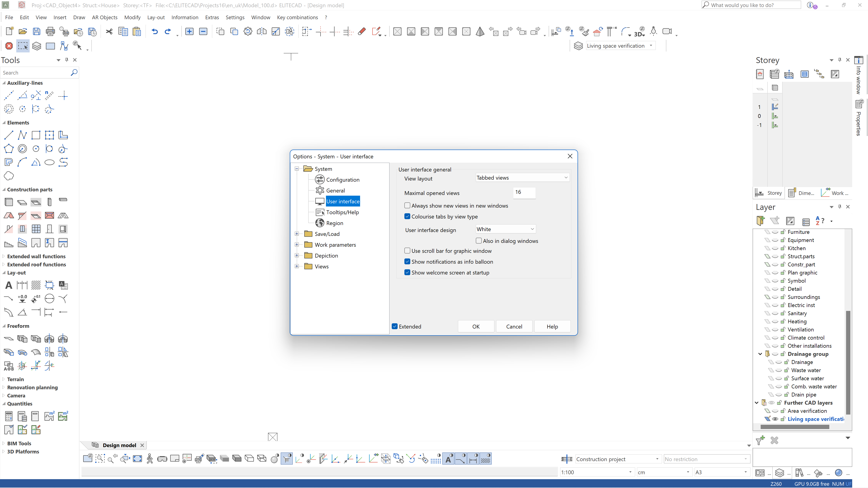Click the Cut (scissors) toolbar icon
The width and height of the screenshot is (868, 488).
point(109,31)
